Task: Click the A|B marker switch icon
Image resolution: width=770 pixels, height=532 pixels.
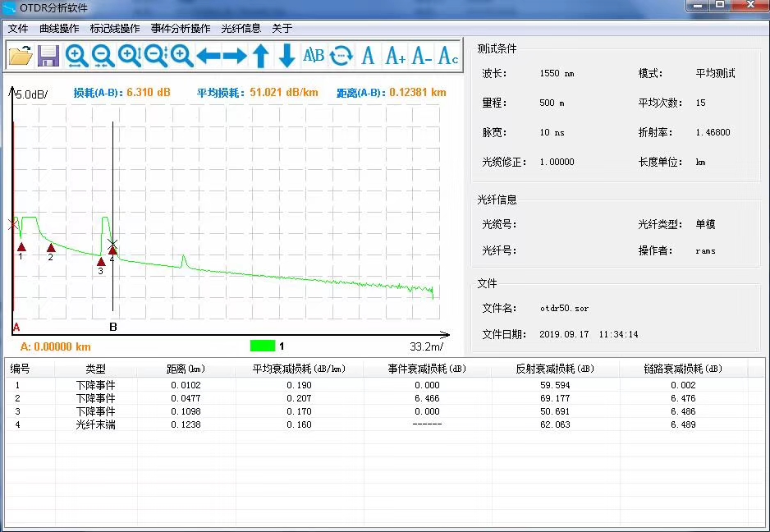Action: click(314, 56)
